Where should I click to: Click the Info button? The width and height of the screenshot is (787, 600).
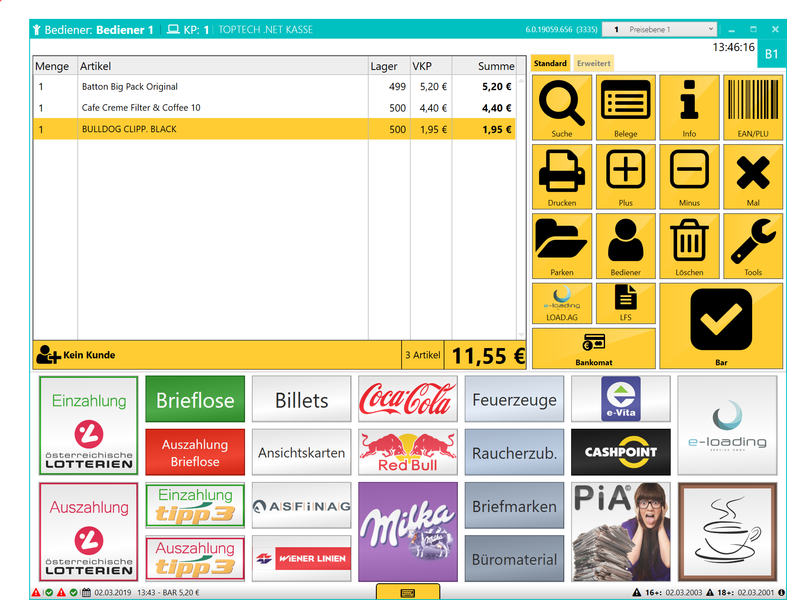[x=689, y=107]
